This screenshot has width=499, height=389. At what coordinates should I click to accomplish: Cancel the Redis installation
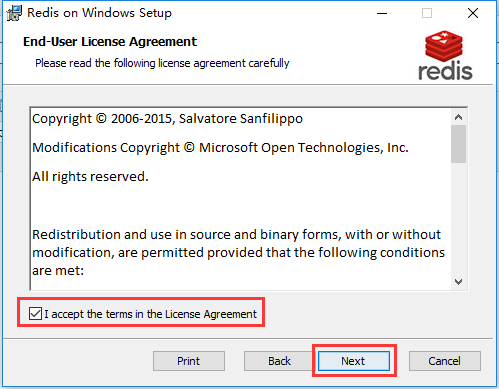point(445,361)
